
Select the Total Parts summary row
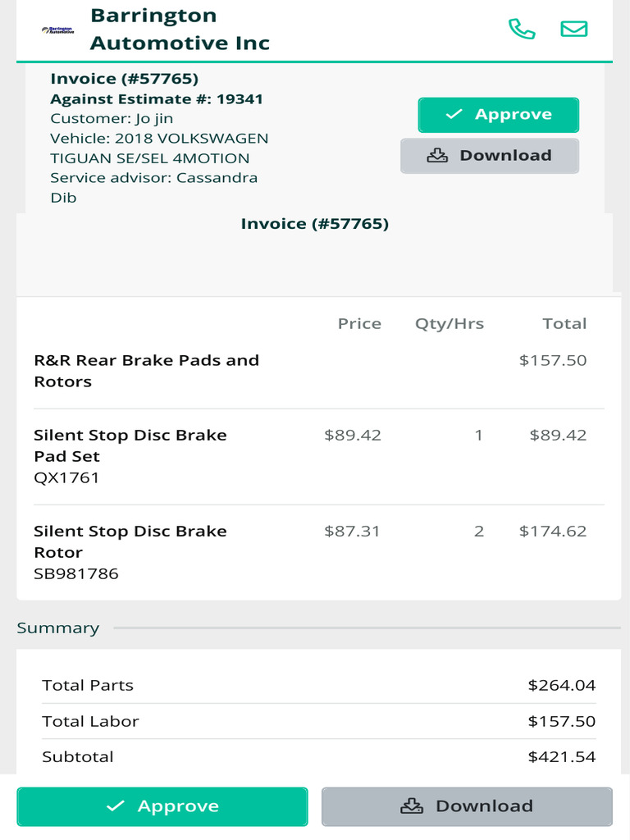(318, 685)
